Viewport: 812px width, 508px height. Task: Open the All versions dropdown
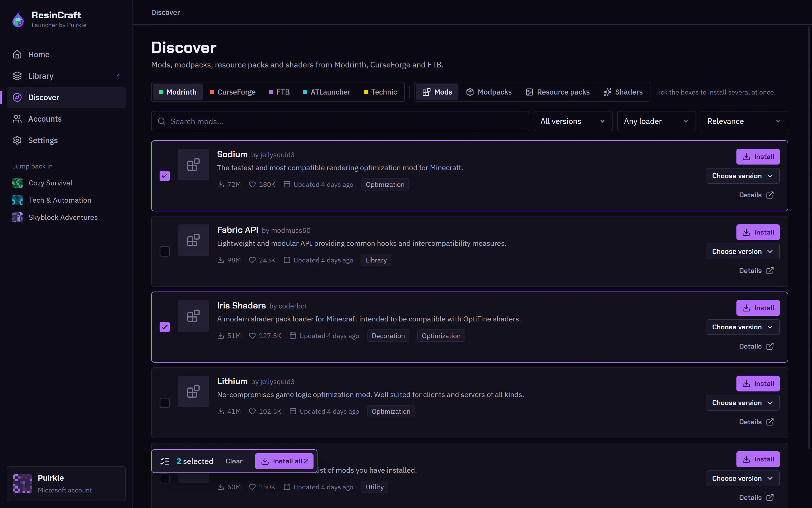pos(573,121)
